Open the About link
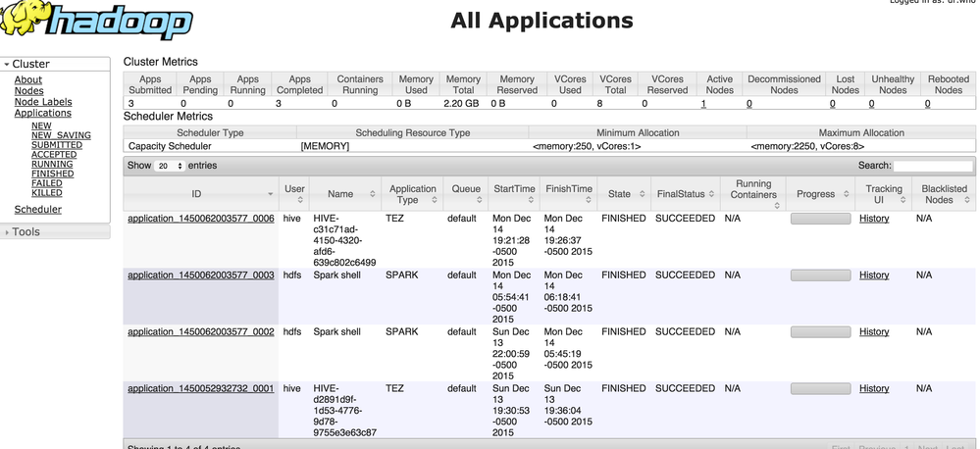Viewport: 980px width, 449px height. tap(28, 80)
